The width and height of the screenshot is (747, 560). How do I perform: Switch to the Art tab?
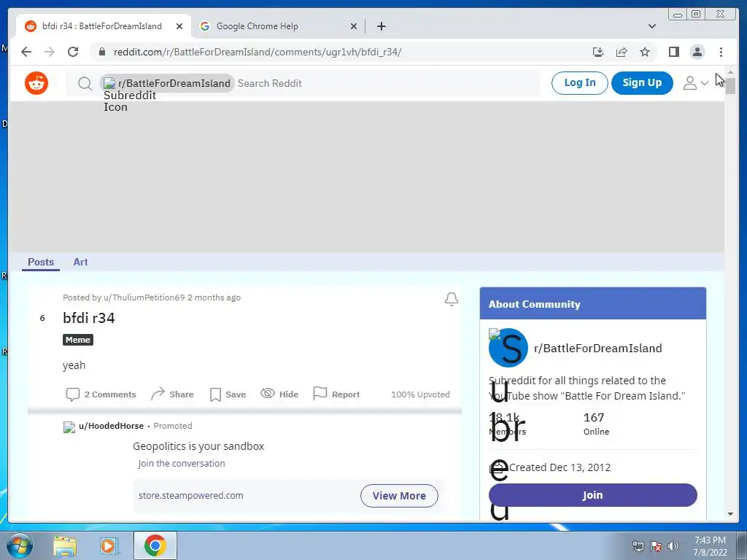pyautogui.click(x=80, y=262)
